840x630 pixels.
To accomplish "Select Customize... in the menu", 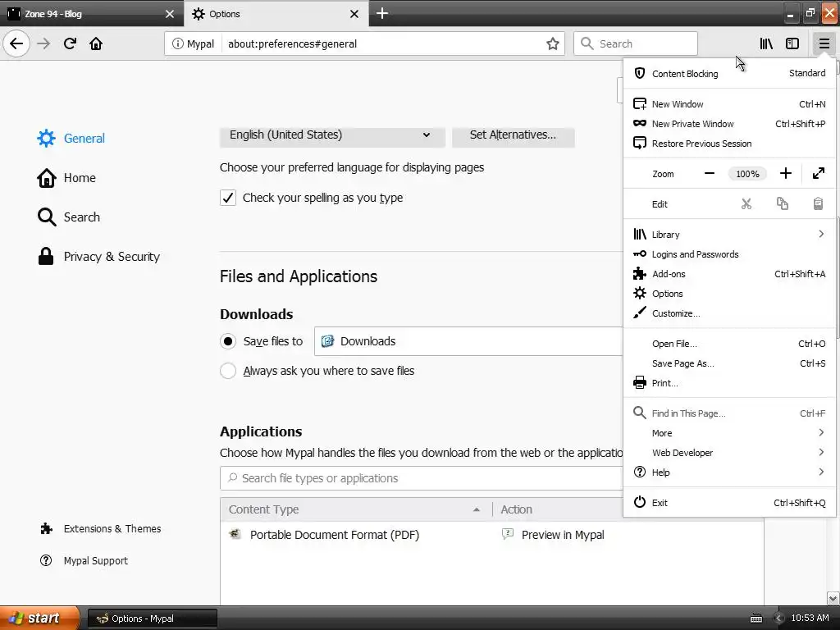I will (729, 313).
